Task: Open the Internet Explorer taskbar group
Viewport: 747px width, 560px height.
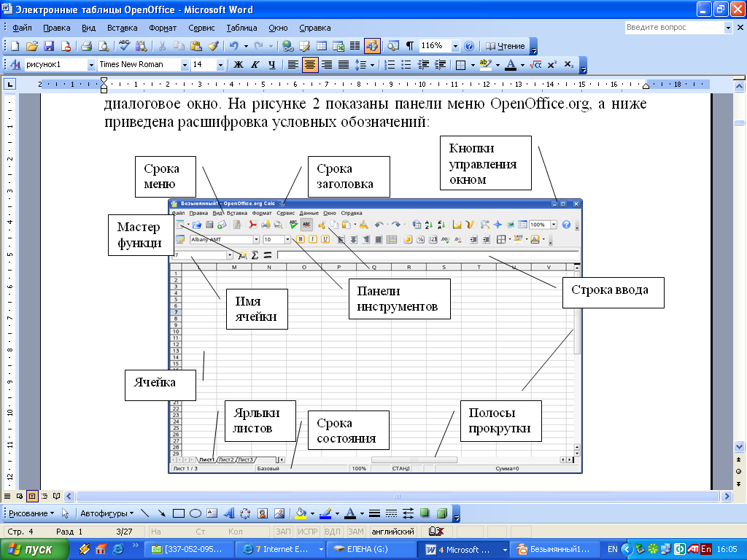Action: click(281, 549)
